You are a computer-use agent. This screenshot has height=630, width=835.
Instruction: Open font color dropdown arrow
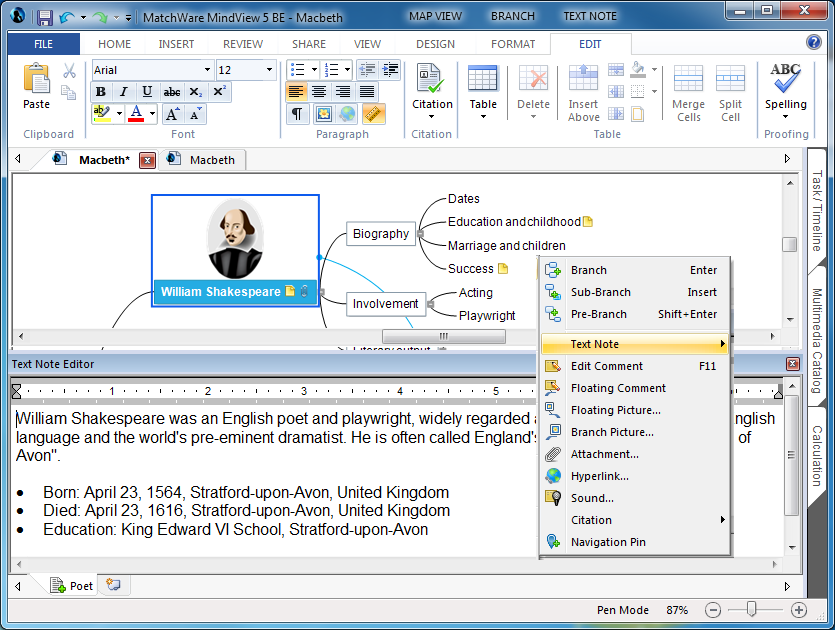[x=152, y=113]
